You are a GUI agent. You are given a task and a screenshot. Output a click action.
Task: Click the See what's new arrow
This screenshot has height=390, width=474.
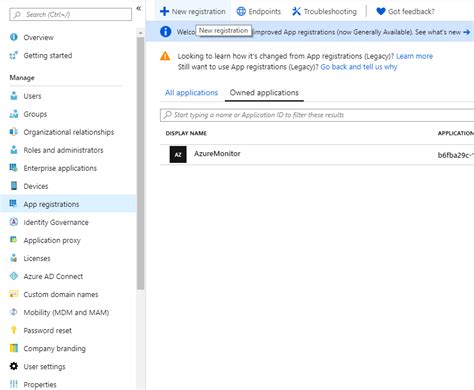467,32
